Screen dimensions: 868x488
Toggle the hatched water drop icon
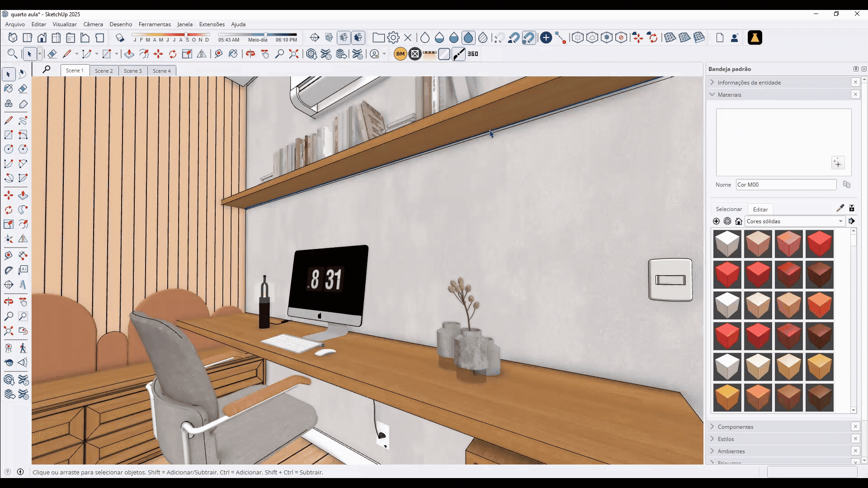click(x=483, y=38)
